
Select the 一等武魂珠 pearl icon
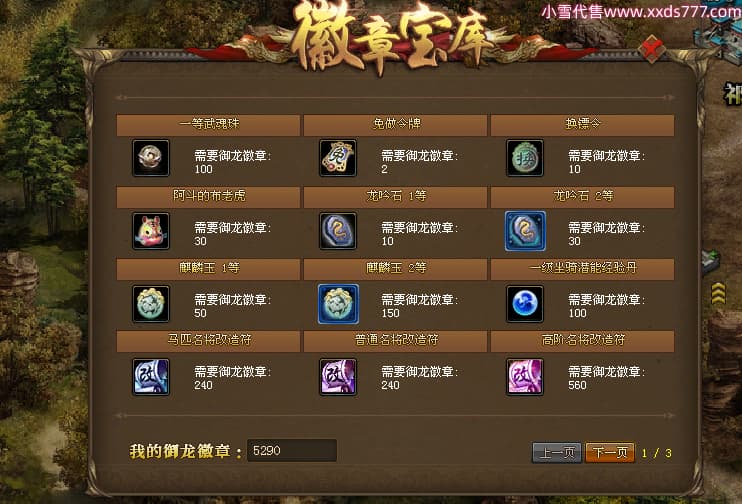[x=150, y=158]
